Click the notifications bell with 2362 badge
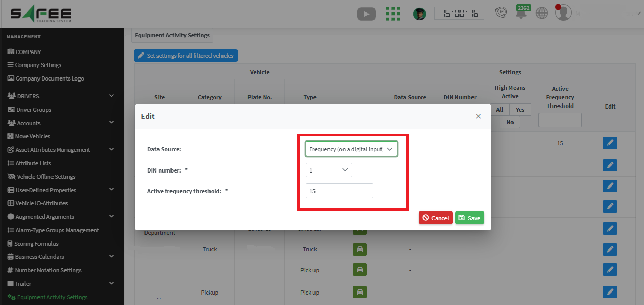The height and width of the screenshot is (305, 644). (521, 14)
